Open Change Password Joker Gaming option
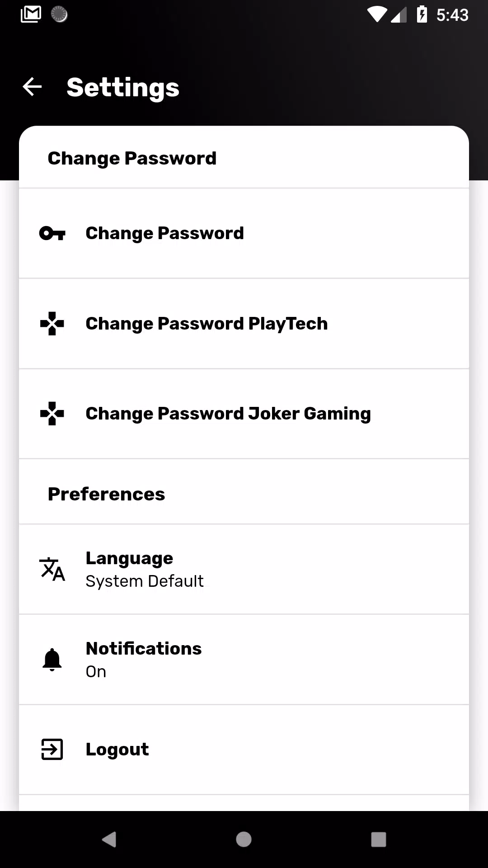This screenshot has width=488, height=868. coord(244,413)
